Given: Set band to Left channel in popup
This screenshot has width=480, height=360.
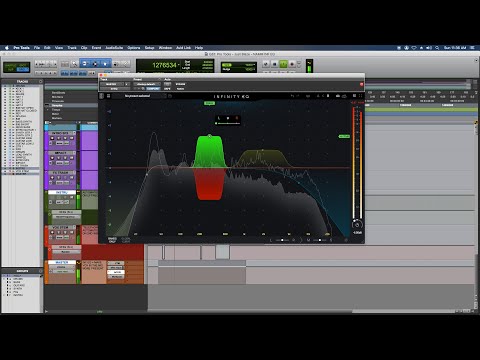Looking at the screenshot, I should [219, 118].
